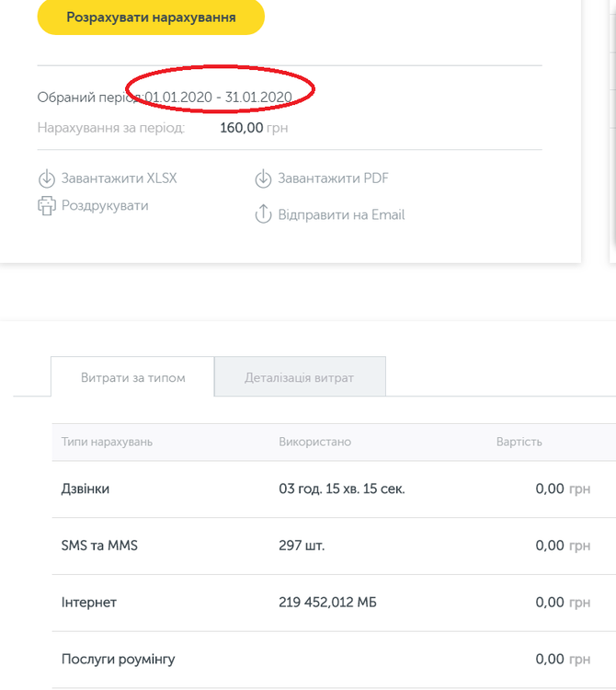This screenshot has height=690, width=616.
Task: Click the printer icon
Action: click(x=47, y=206)
